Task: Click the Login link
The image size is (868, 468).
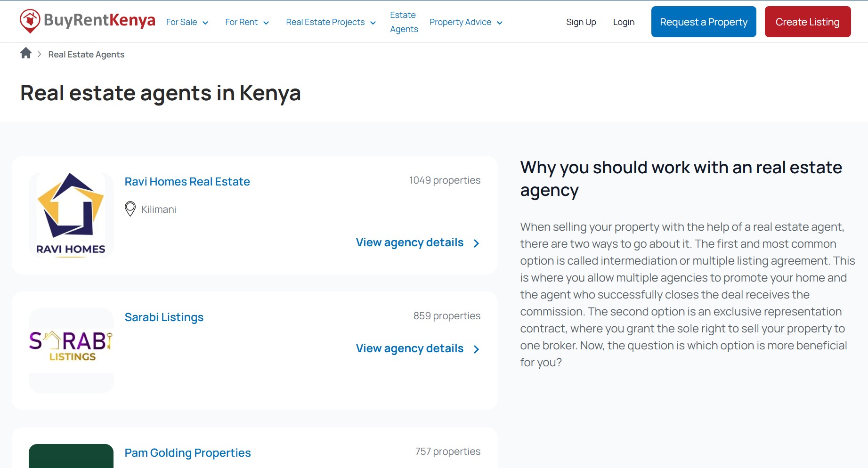Action: [624, 22]
